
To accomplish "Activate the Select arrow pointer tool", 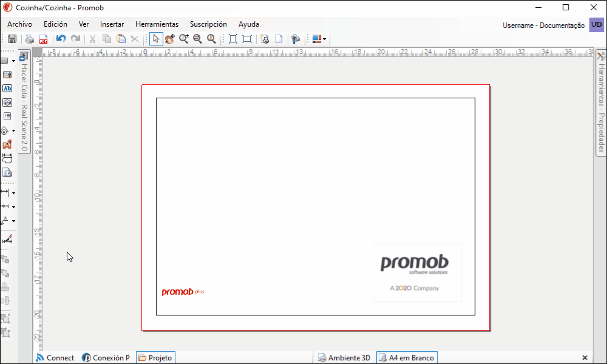I will click(x=156, y=39).
